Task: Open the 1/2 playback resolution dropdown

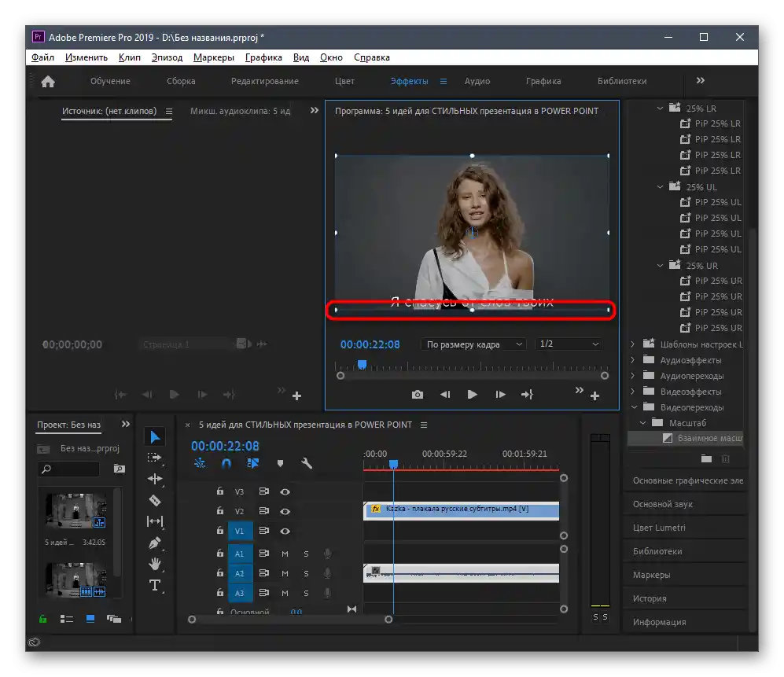Action: click(569, 344)
